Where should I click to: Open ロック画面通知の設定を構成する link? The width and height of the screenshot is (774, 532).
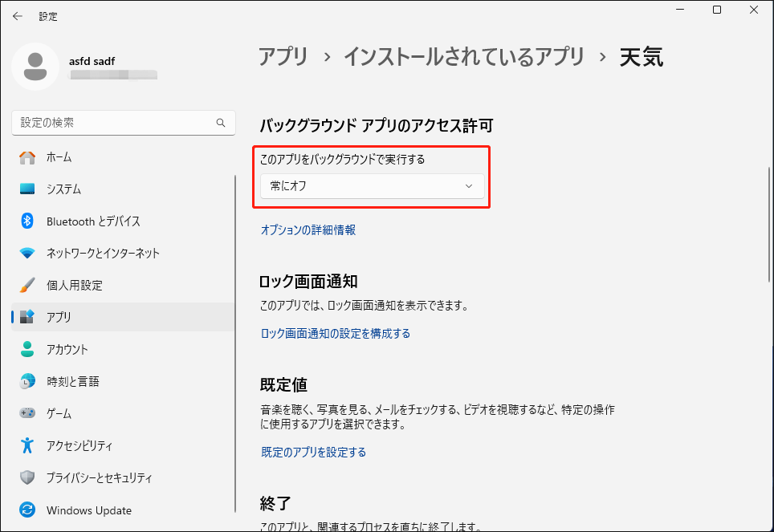coord(336,333)
